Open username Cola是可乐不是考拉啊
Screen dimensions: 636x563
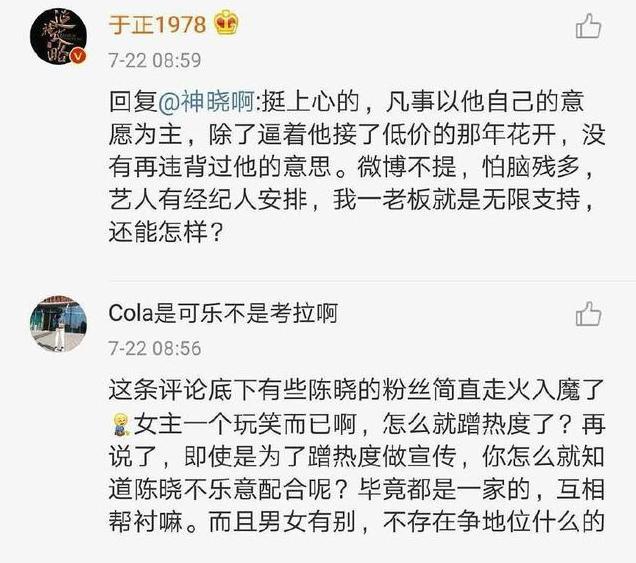click(223, 313)
